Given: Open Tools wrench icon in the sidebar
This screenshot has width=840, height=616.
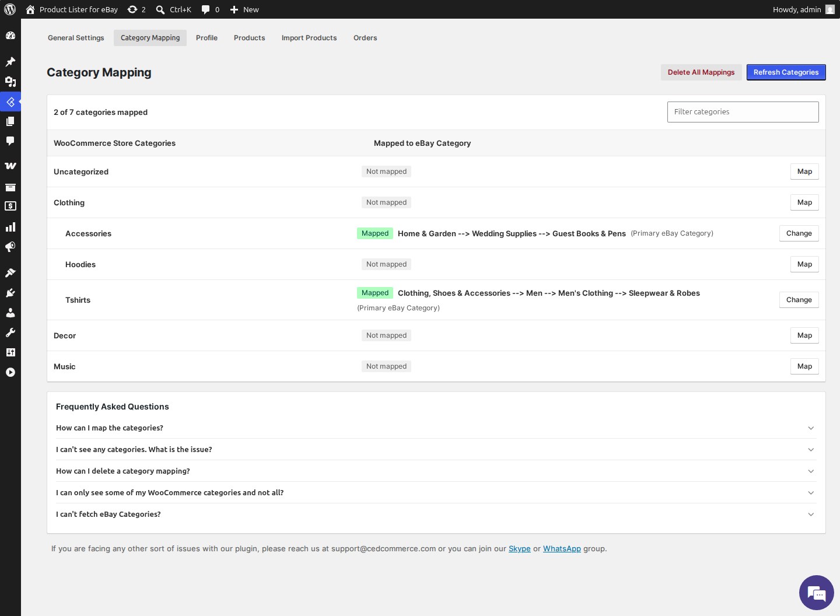Looking at the screenshot, I should (x=10, y=332).
